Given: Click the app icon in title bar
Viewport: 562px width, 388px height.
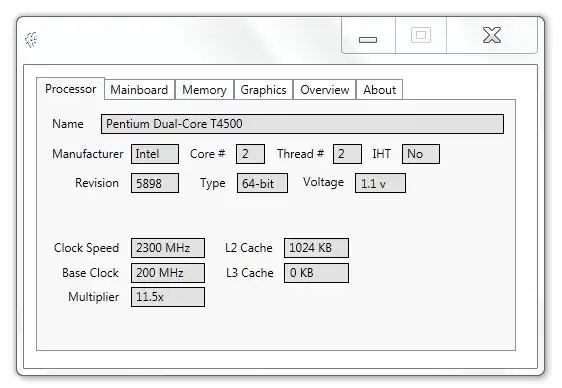Looking at the screenshot, I should pyautogui.click(x=31, y=39).
